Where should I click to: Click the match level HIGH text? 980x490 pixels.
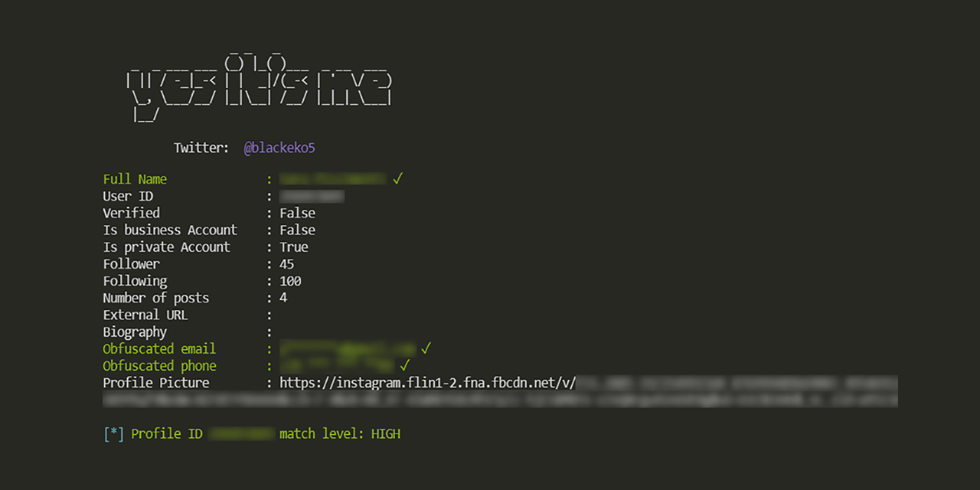pyautogui.click(x=340, y=433)
